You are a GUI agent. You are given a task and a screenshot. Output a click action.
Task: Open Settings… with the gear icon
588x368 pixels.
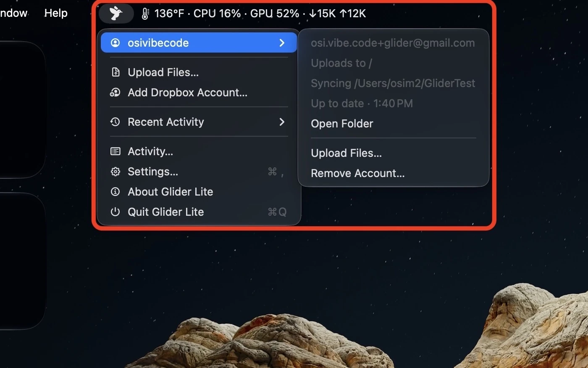coord(199,172)
